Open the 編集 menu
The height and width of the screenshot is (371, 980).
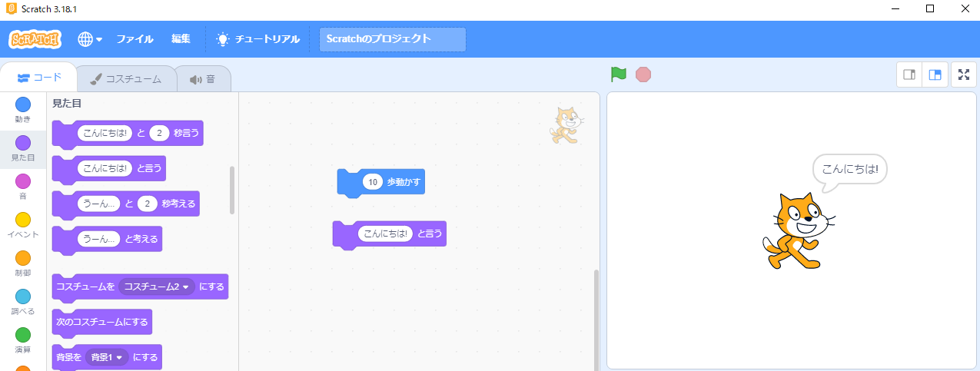click(181, 39)
